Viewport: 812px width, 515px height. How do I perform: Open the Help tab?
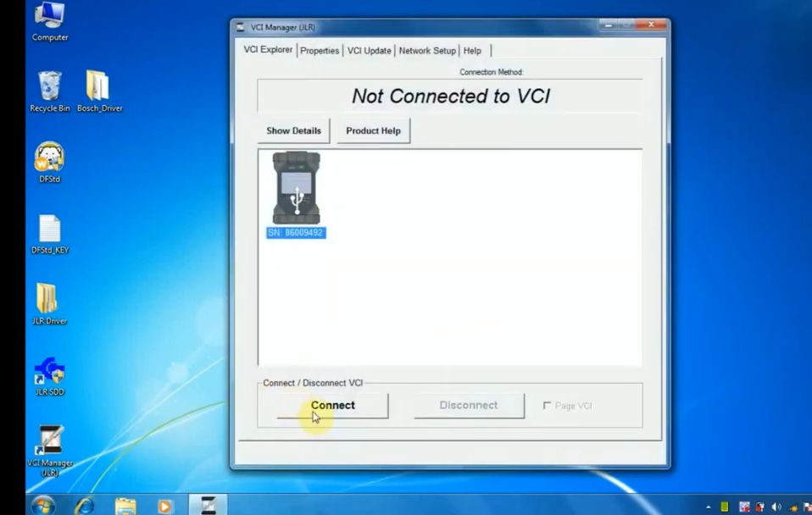click(x=472, y=51)
